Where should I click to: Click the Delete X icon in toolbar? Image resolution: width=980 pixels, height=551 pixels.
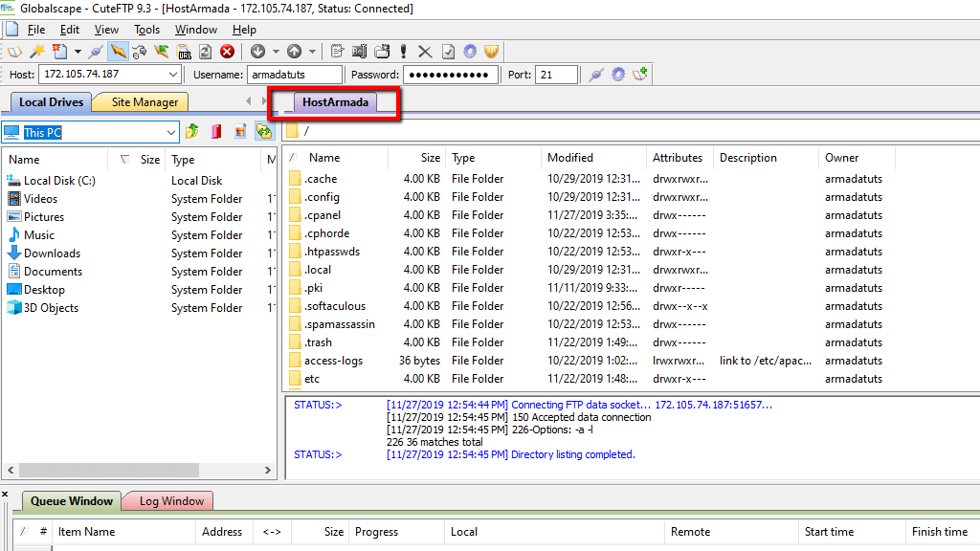coord(425,52)
